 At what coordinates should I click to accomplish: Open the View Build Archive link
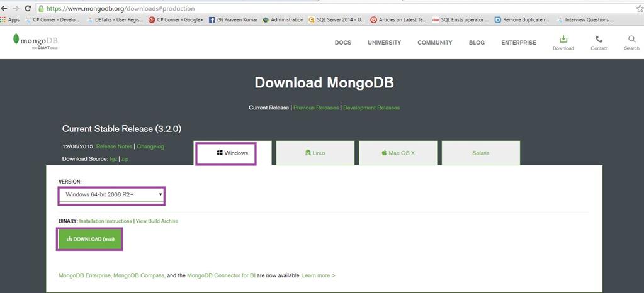157,221
